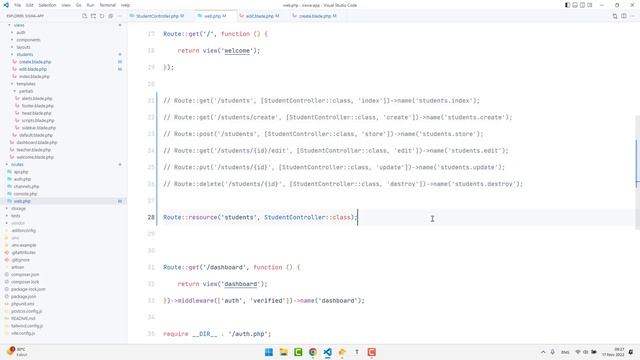Click the VS Code logo in the title bar
This screenshot has height=360, width=640.
pyautogui.click(x=6, y=5)
